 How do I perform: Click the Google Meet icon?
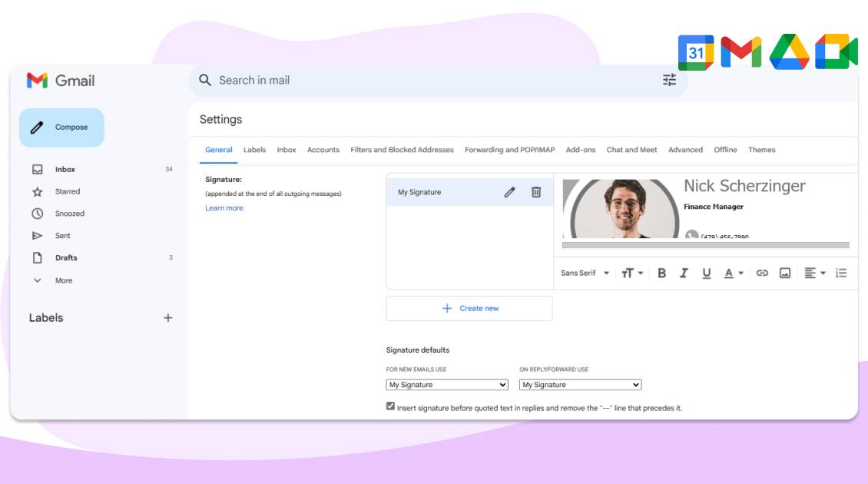point(837,51)
